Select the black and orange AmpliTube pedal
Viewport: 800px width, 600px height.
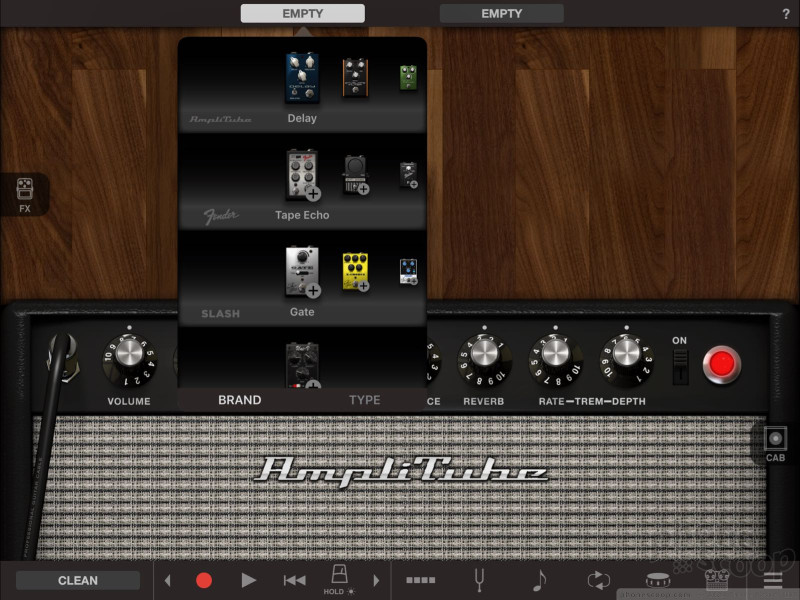(356, 78)
